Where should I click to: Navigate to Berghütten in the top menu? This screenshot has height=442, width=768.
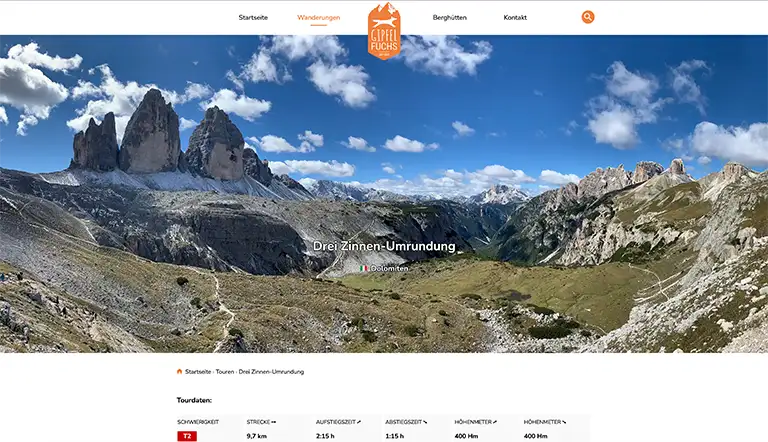click(x=450, y=17)
